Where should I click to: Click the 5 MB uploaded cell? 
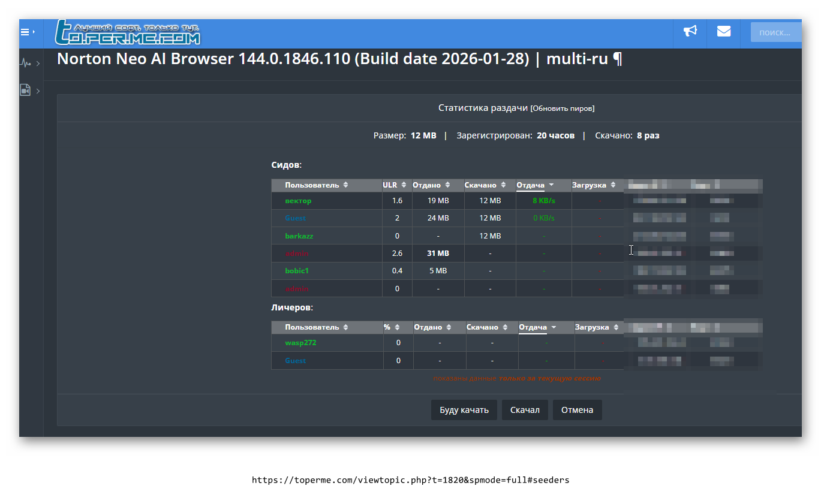point(438,271)
